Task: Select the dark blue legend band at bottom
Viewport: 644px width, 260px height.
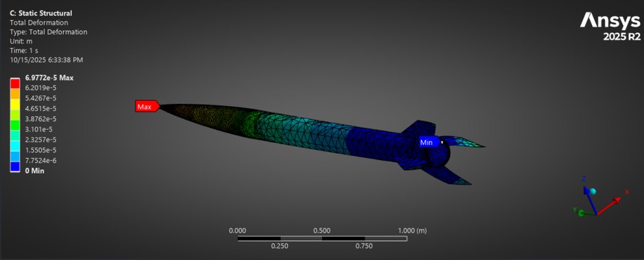Action: pos(15,166)
